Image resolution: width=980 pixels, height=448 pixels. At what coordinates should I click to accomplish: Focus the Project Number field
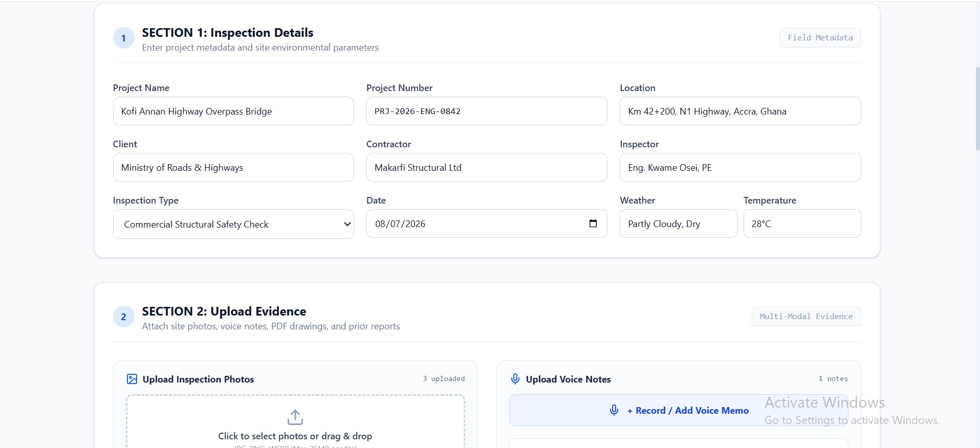(487, 111)
